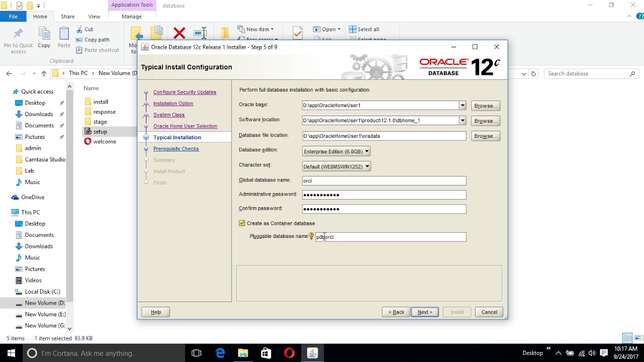Click the volume speaker tray icon
Screen dimensions: 644x362
click(x=593, y=353)
